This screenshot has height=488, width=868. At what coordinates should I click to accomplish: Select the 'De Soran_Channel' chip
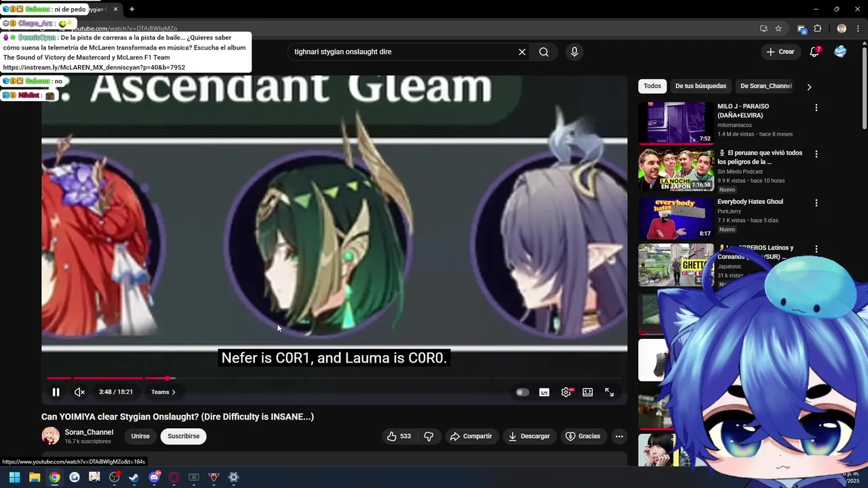click(766, 86)
